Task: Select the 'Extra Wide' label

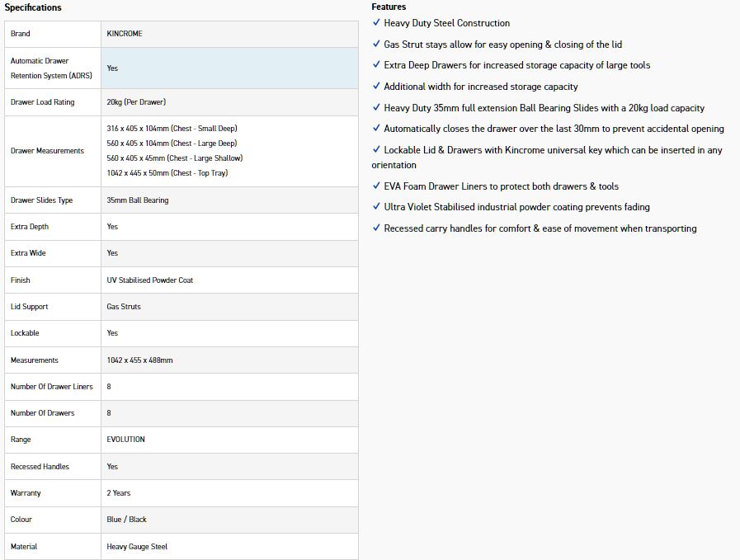Action: (x=28, y=253)
